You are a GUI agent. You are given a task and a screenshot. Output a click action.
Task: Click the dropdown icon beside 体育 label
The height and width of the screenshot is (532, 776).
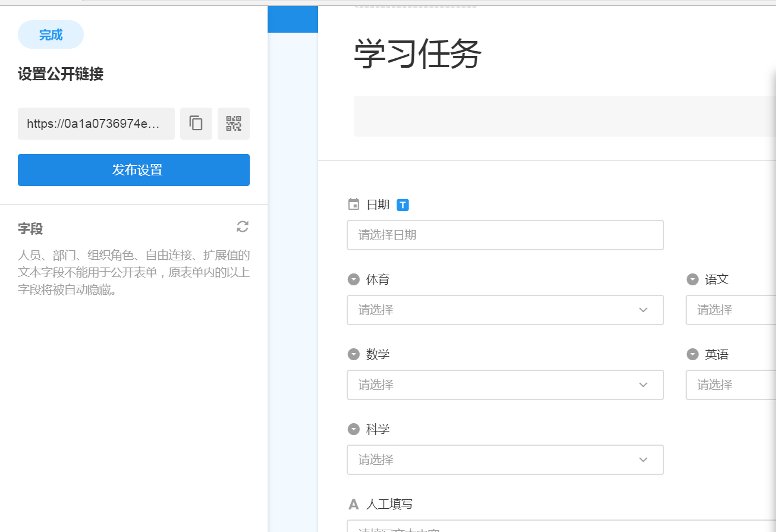click(354, 279)
